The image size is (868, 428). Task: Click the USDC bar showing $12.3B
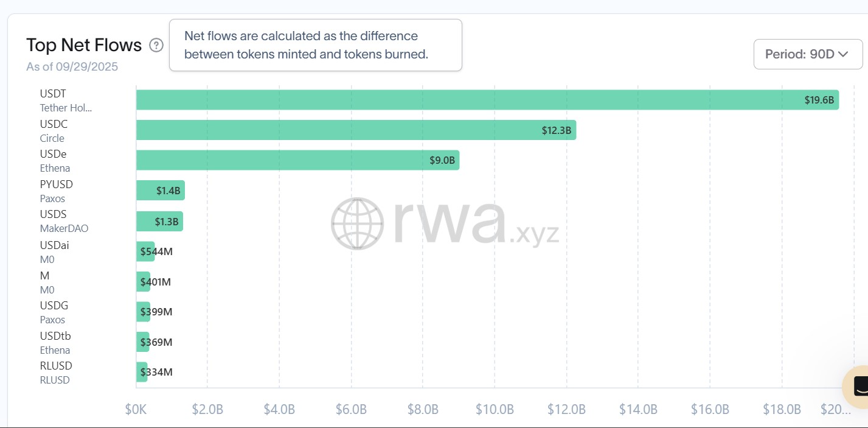pyautogui.click(x=353, y=130)
